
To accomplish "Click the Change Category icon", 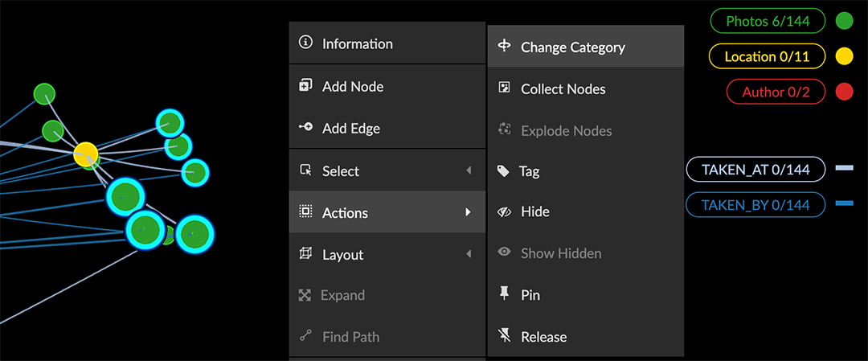I will tap(504, 47).
